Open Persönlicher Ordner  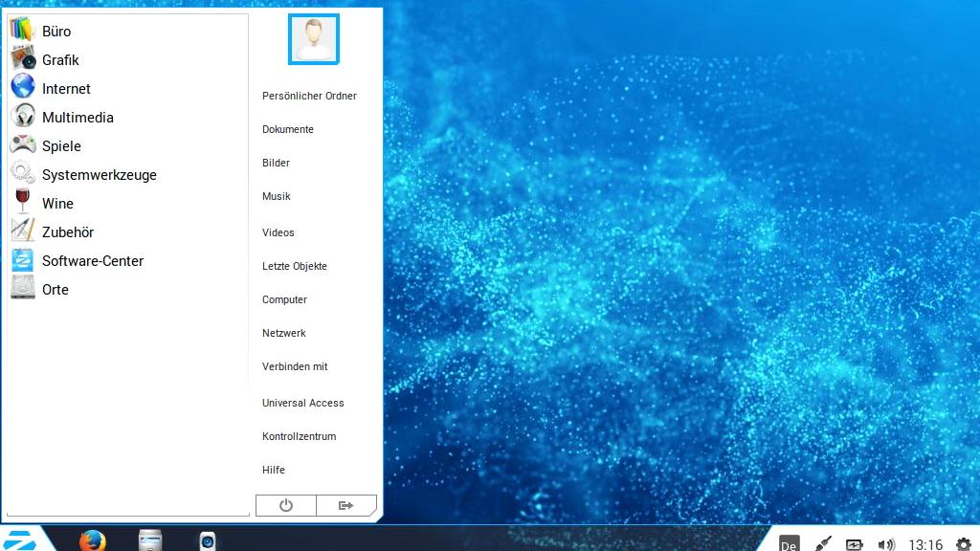click(309, 96)
